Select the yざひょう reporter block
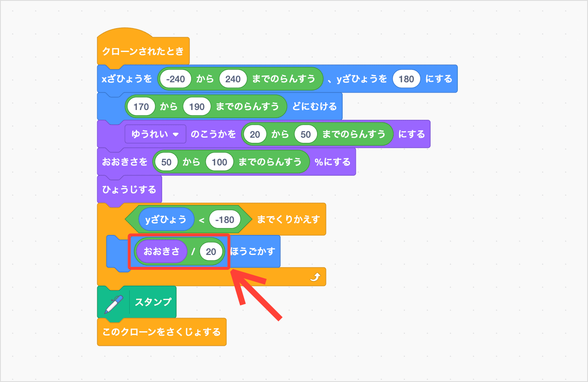Screen dimensions: 588x382 point(166,220)
